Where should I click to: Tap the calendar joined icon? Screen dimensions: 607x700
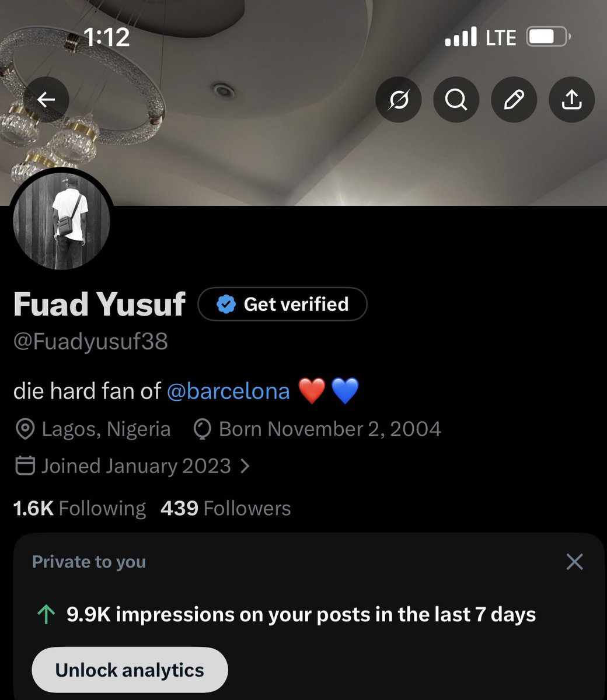tap(24, 466)
